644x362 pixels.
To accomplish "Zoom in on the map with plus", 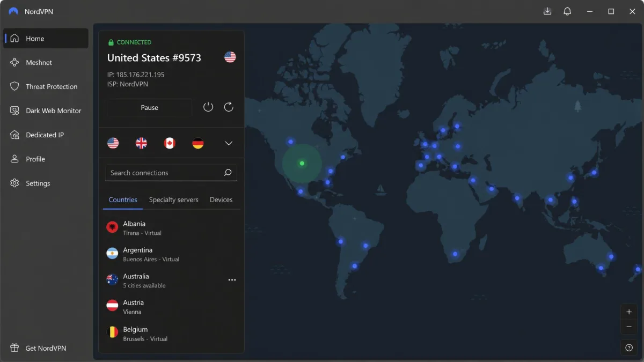I will click(x=629, y=312).
